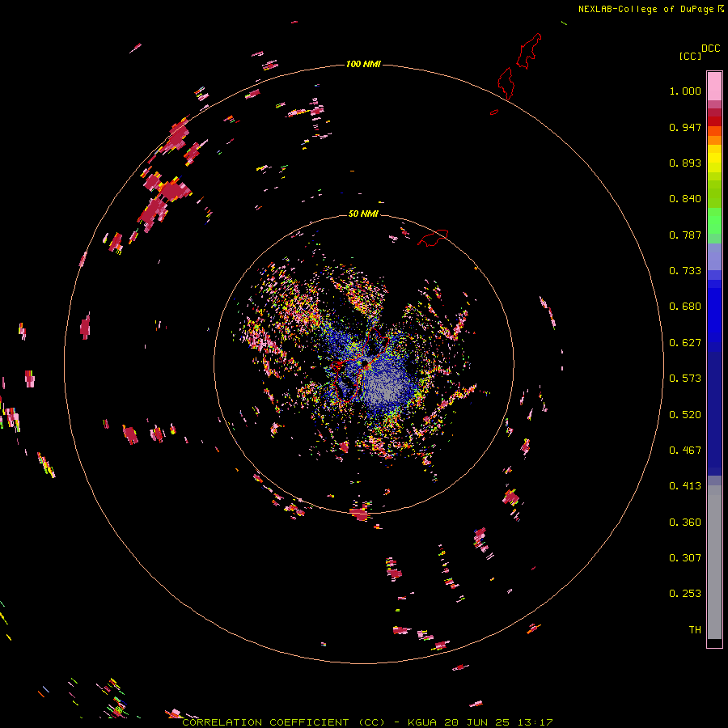Click the Correlation Coefficient KGUA title text
The height and width of the screenshot is (728, 728).
(367, 722)
